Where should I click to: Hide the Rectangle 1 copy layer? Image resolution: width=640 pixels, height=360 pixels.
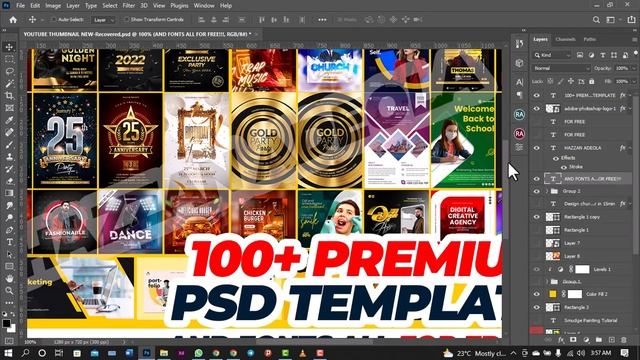coord(537,217)
